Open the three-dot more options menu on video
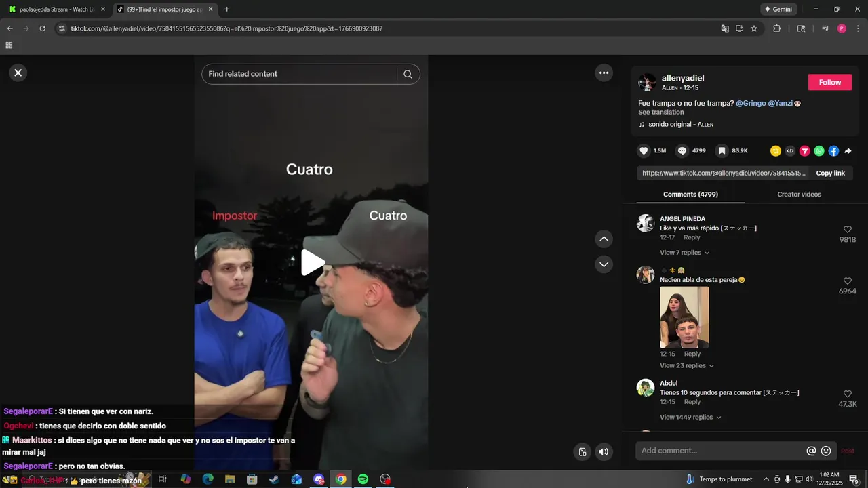Image resolution: width=868 pixels, height=488 pixels. (x=604, y=73)
